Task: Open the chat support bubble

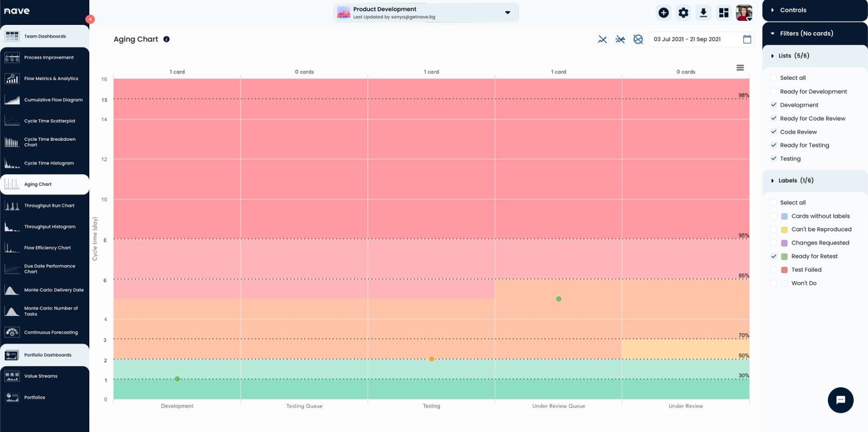Action: pyautogui.click(x=840, y=400)
